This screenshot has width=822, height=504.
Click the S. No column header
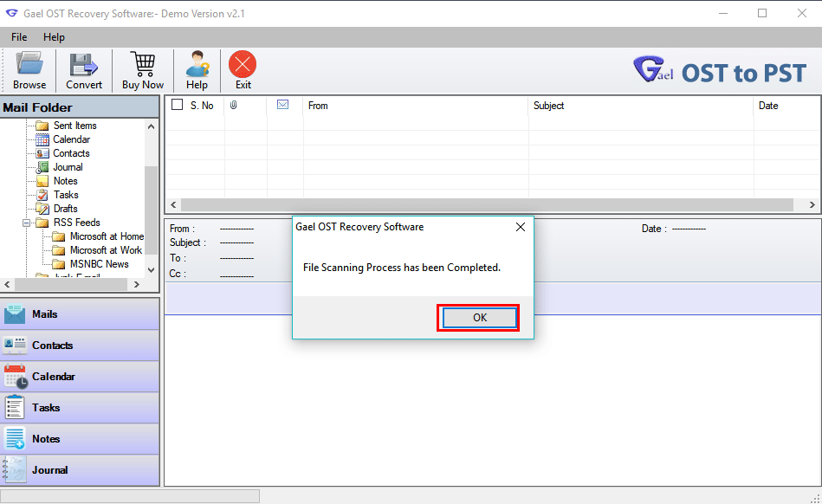202,106
